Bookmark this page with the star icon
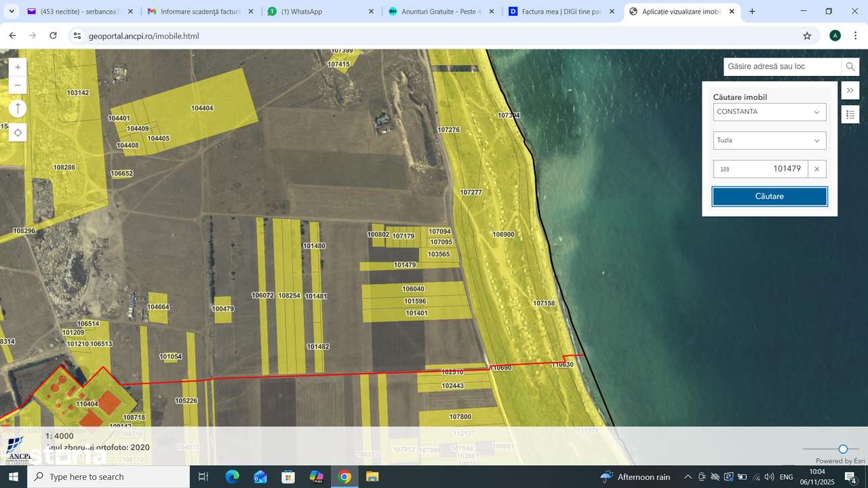Viewport: 868px width, 488px height. (x=807, y=36)
